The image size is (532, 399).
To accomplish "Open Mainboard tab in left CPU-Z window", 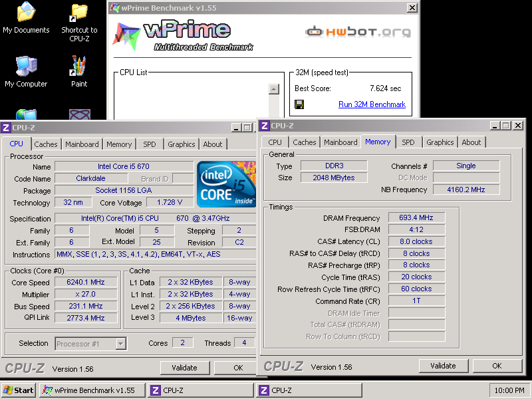I will point(82,144).
